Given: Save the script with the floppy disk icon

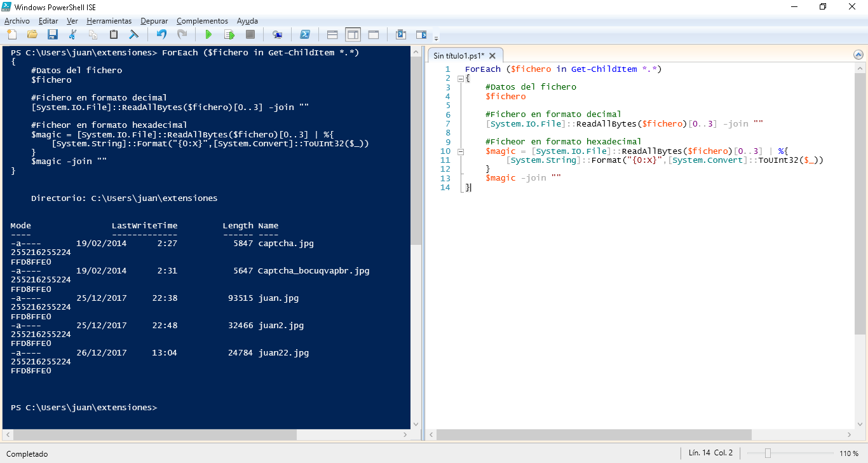Looking at the screenshot, I should coord(52,34).
